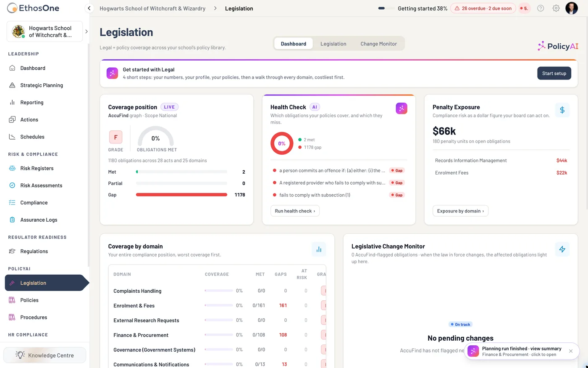The image size is (588, 368).
Task: Click the red notification count badge
Action: point(524,8)
